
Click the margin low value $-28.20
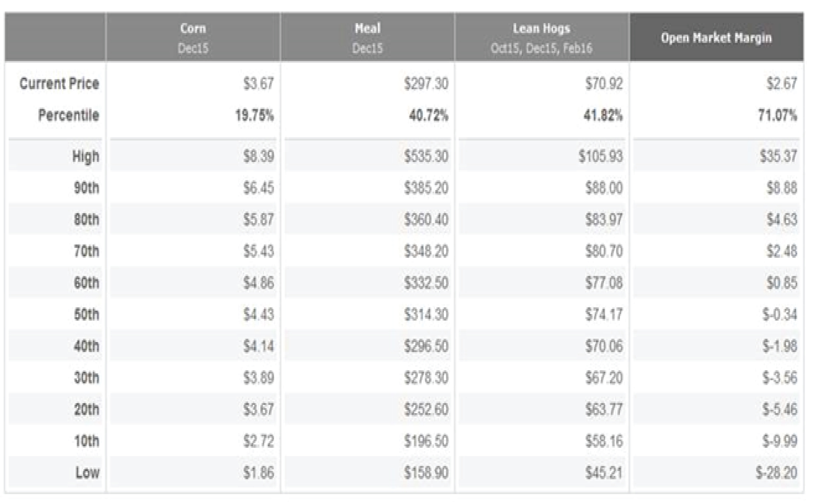coord(777,472)
